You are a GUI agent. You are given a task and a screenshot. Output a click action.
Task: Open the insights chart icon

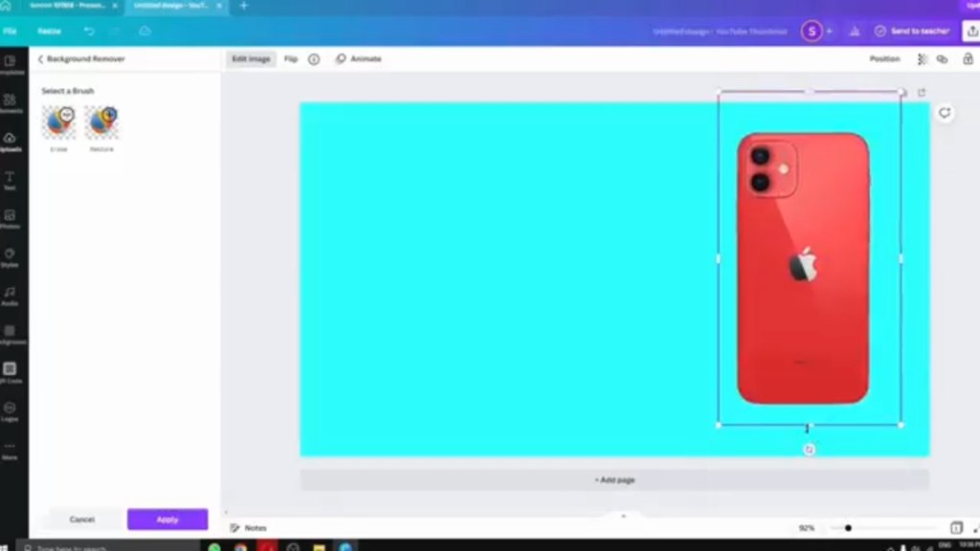point(855,31)
